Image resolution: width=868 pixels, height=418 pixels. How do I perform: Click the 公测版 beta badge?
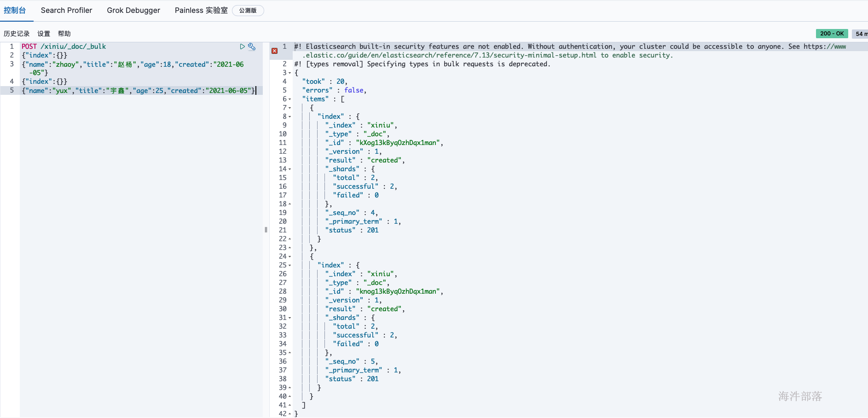248,11
